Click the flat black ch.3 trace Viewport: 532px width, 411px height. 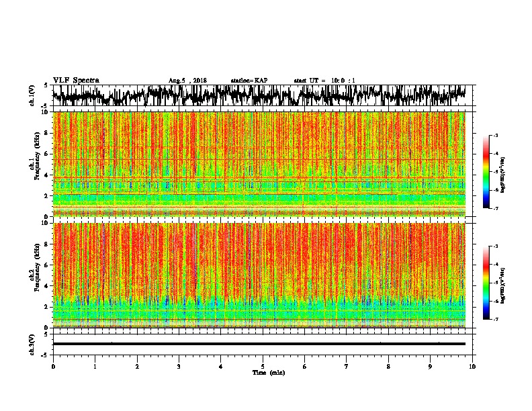(x=259, y=344)
